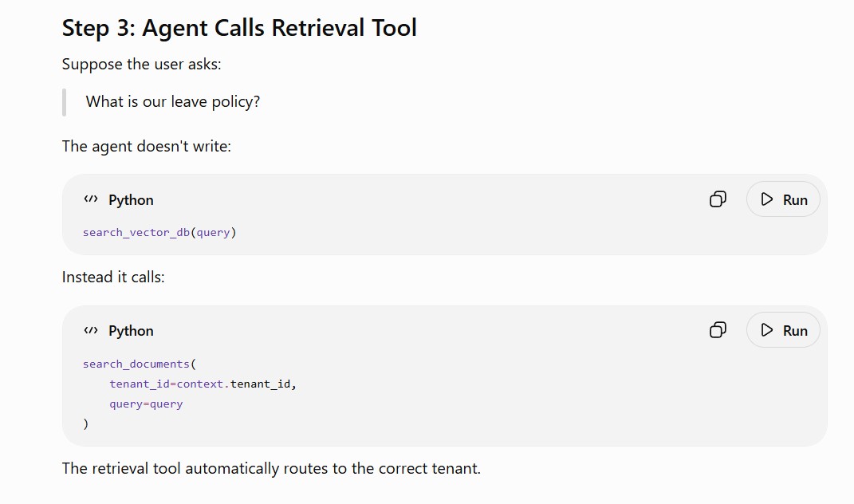
Task: Click the quoted text What is our leave policy?
Action: (173, 102)
